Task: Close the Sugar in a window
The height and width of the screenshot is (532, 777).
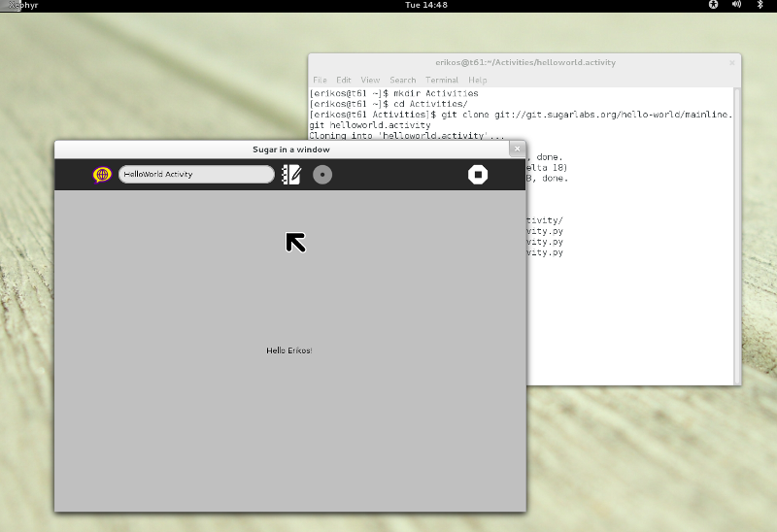Action: pos(516,150)
